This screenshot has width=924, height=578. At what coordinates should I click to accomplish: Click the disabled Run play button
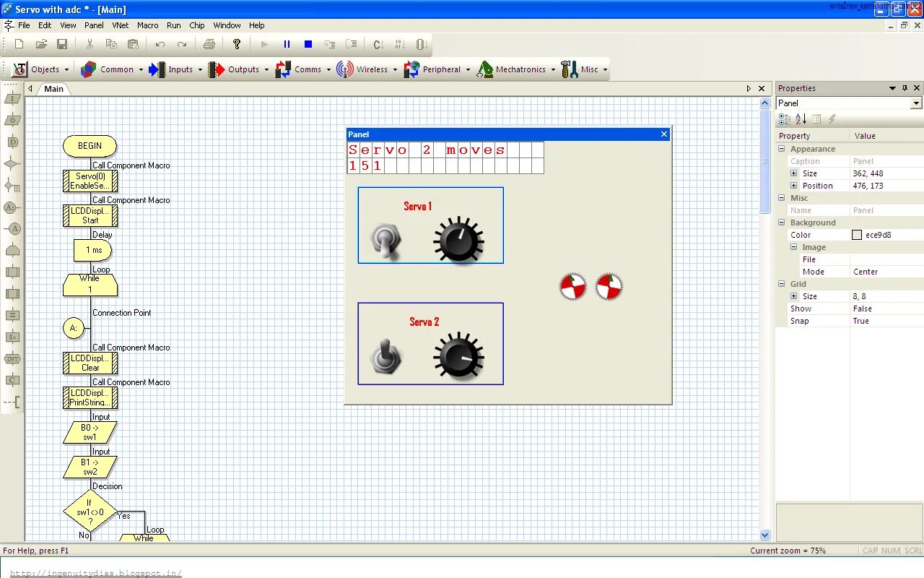tap(264, 44)
